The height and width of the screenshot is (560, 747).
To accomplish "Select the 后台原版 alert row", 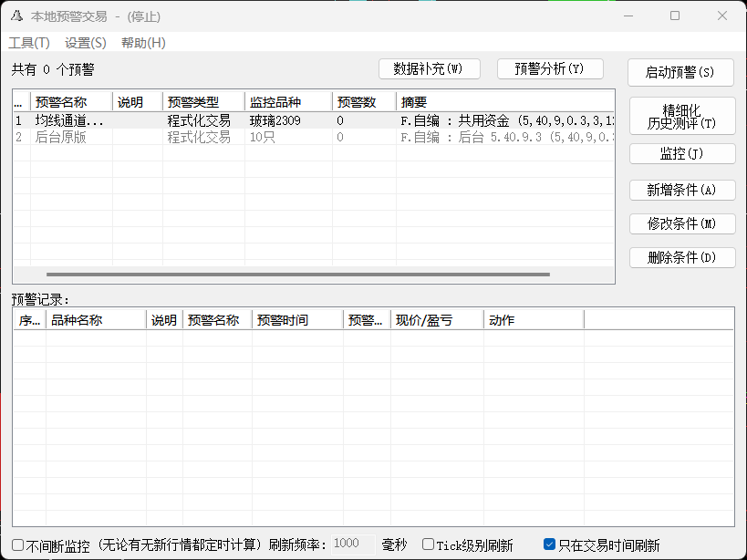I will pos(60,137).
